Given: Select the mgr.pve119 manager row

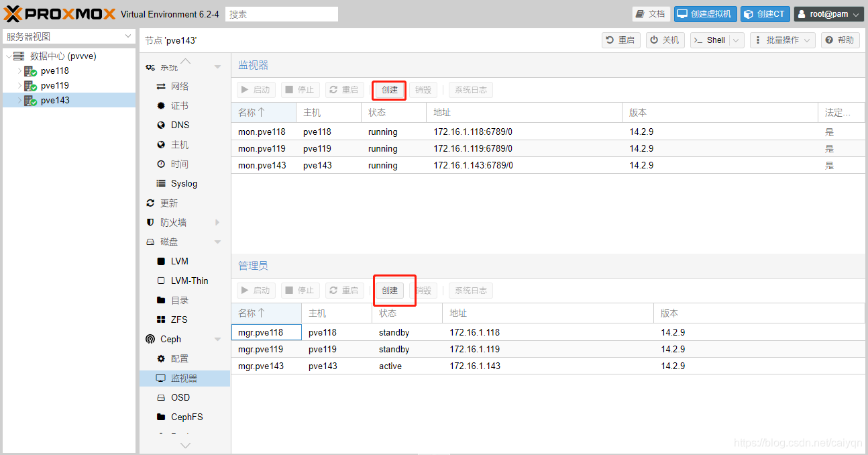Looking at the screenshot, I should [548, 350].
